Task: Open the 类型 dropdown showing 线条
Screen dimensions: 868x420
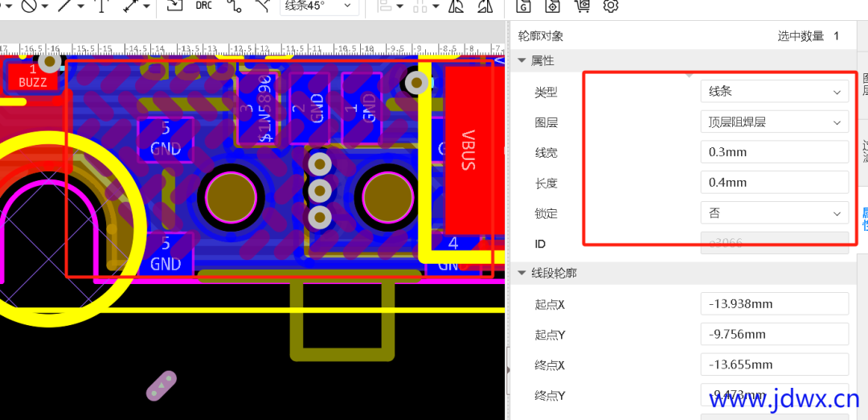Action: [774, 92]
